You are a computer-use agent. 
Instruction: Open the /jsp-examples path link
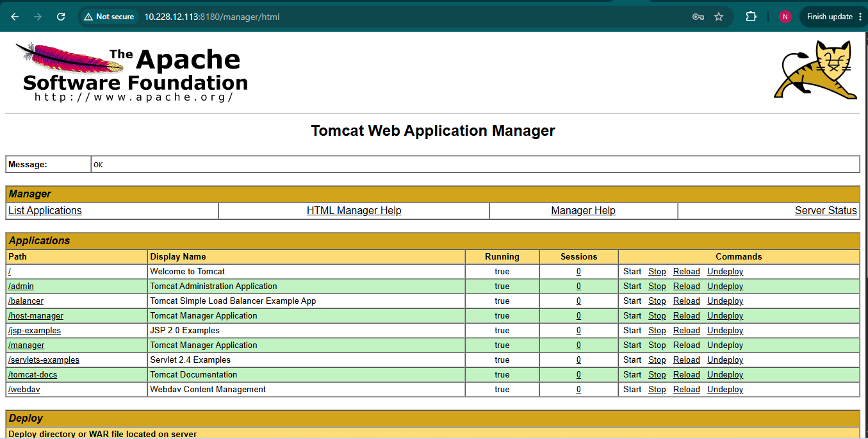(x=35, y=331)
